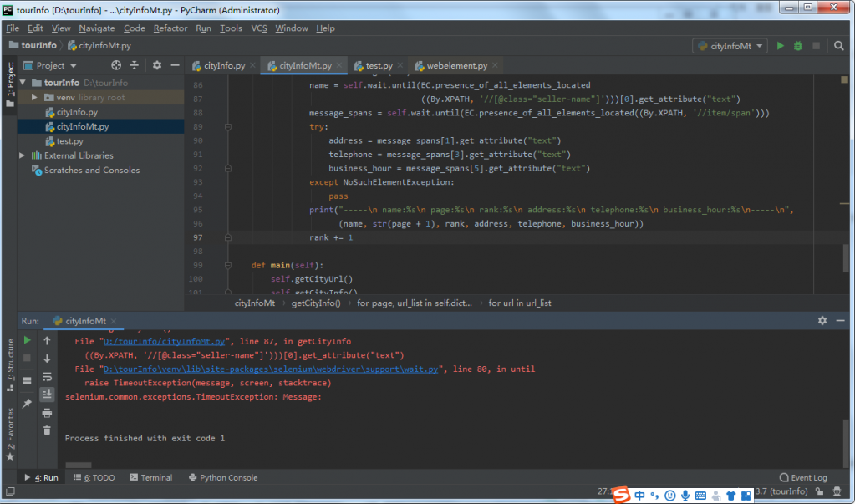The width and height of the screenshot is (855, 504).
Task: Click the Sogou input method S icon
Action: tap(621, 496)
